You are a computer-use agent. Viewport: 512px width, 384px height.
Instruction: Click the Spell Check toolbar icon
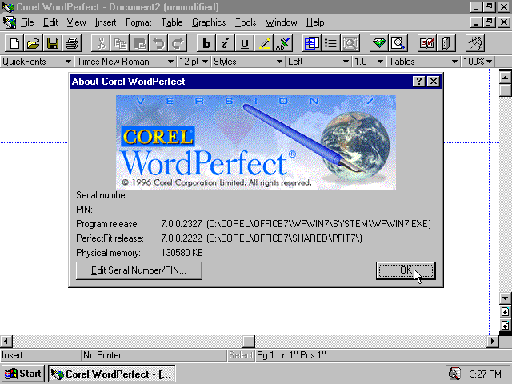pos(283,43)
